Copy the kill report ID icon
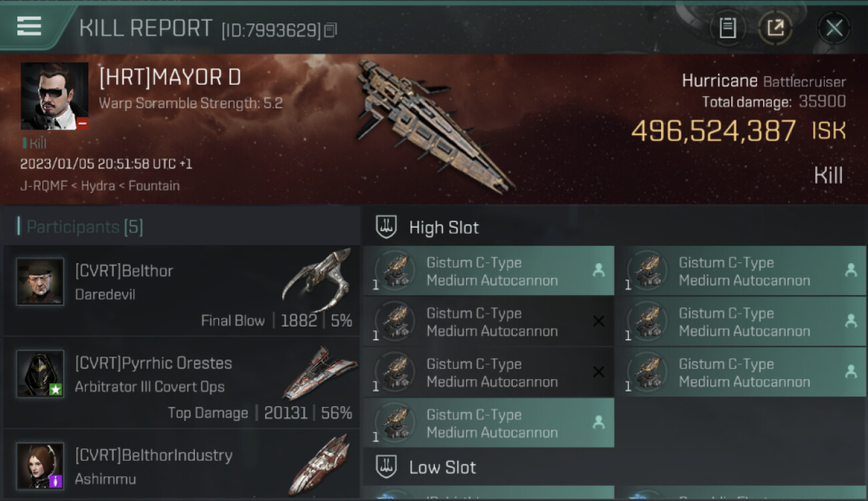The height and width of the screenshot is (501, 868). 331,30
